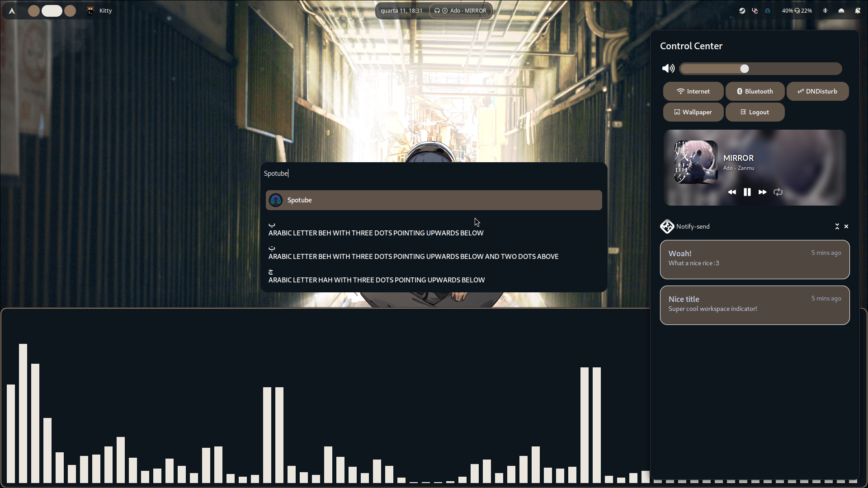Click the Ado - Zanmu artist label

tap(739, 168)
